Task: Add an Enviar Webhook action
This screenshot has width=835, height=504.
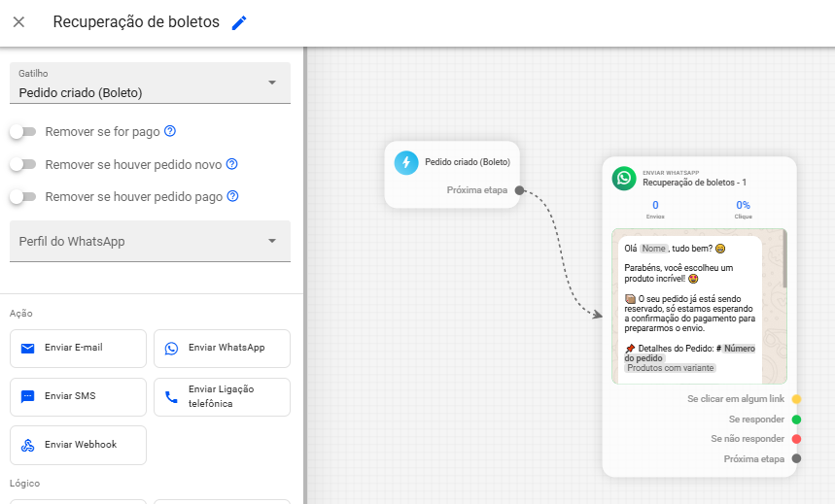Action: pos(78,445)
